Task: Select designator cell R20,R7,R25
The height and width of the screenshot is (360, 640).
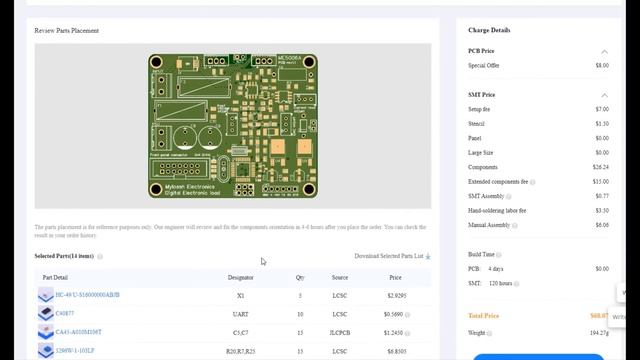Action: 240,351
